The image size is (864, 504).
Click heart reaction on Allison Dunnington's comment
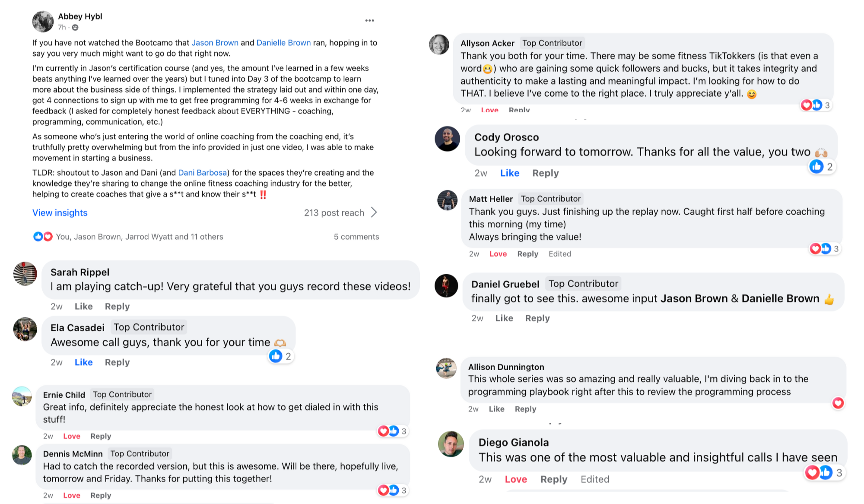(x=838, y=403)
